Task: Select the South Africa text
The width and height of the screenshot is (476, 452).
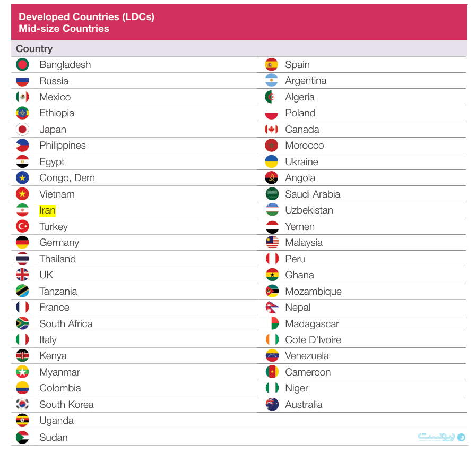Action: pos(66,323)
